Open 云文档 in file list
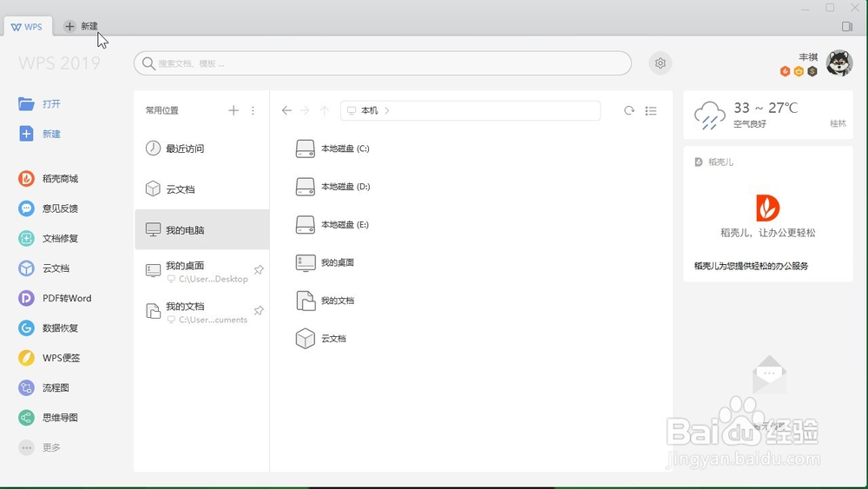The width and height of the screenshot is (868, 489). click(321, 339)
